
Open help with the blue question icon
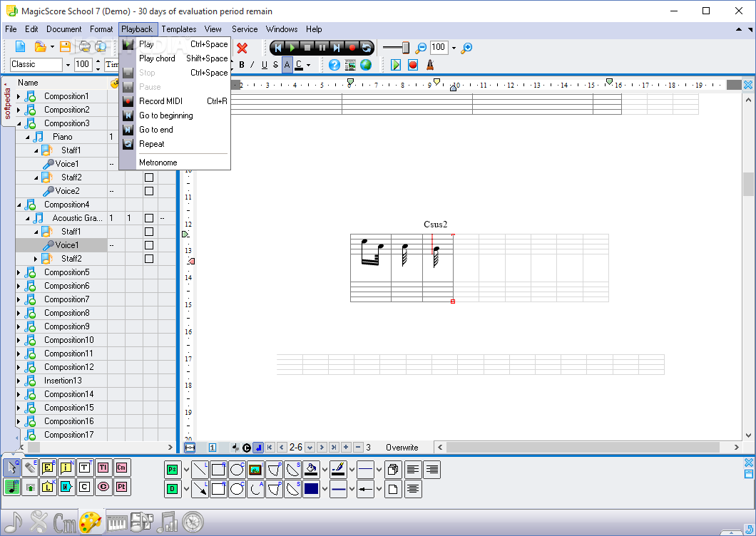[334, 65]
